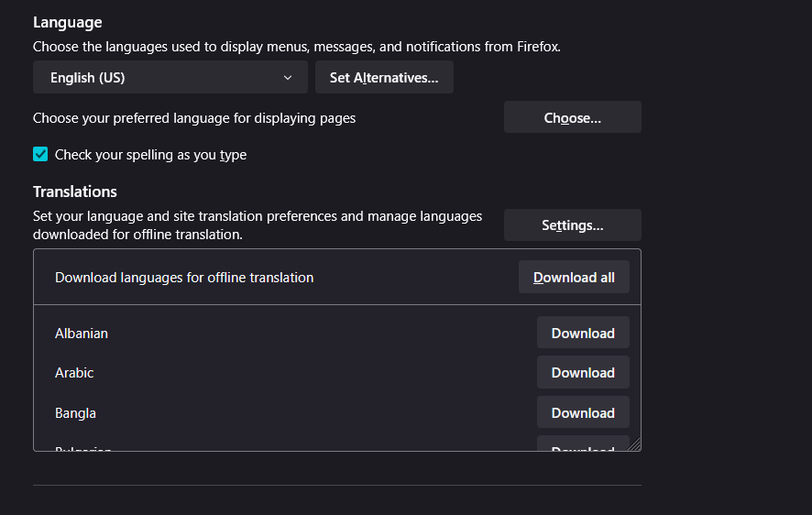Click the partially visible Bulgarian Download button
The image size is (812, 515).
click(x=583, y=445)
